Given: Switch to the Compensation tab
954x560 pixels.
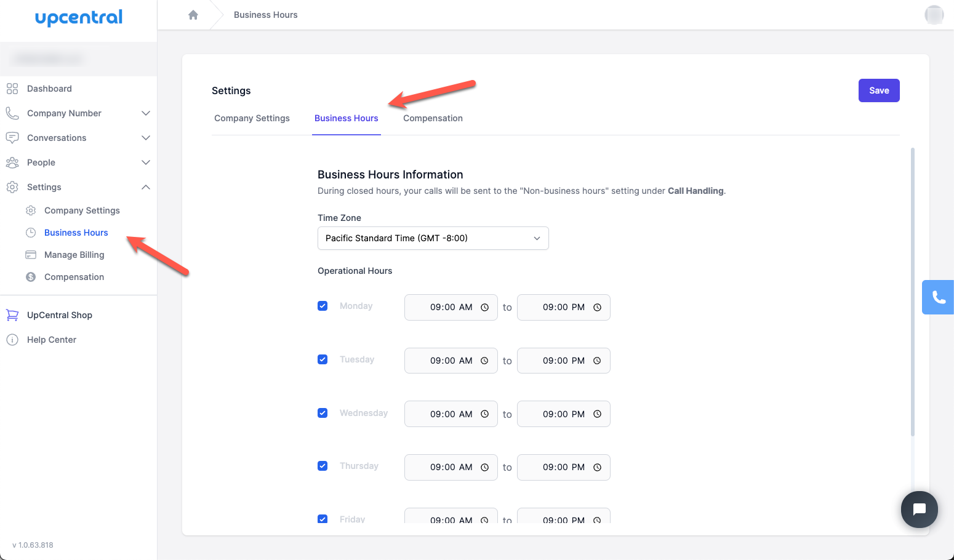Looking at the screenshot, I should click(x=433, y=118).
